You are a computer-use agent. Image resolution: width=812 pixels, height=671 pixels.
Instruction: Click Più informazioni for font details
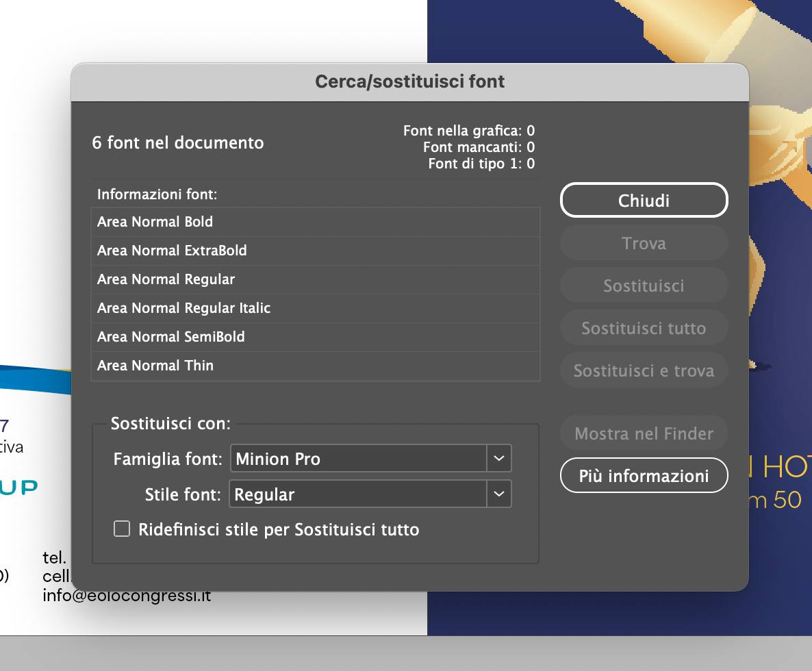644,475
